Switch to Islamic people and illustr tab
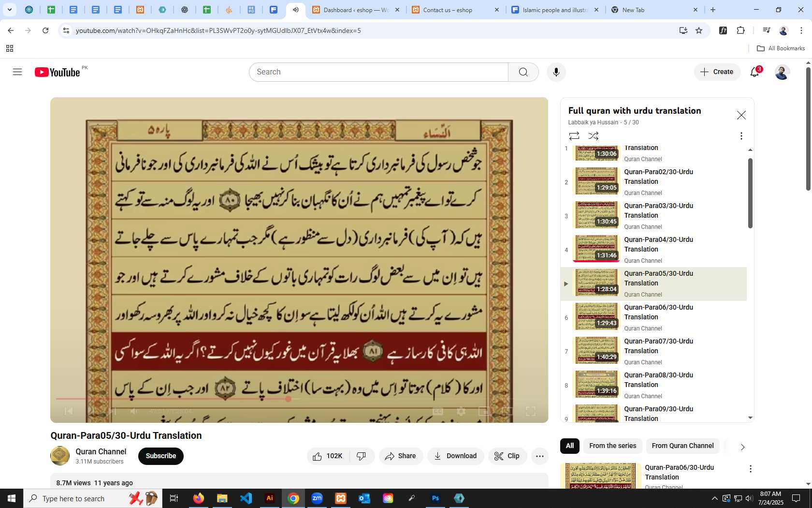 555,10
